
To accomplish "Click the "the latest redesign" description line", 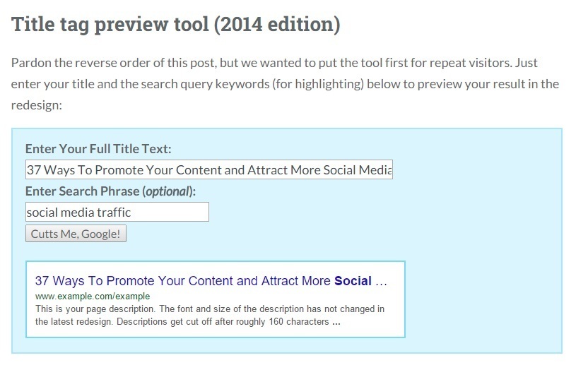I will tap(188, 322).
